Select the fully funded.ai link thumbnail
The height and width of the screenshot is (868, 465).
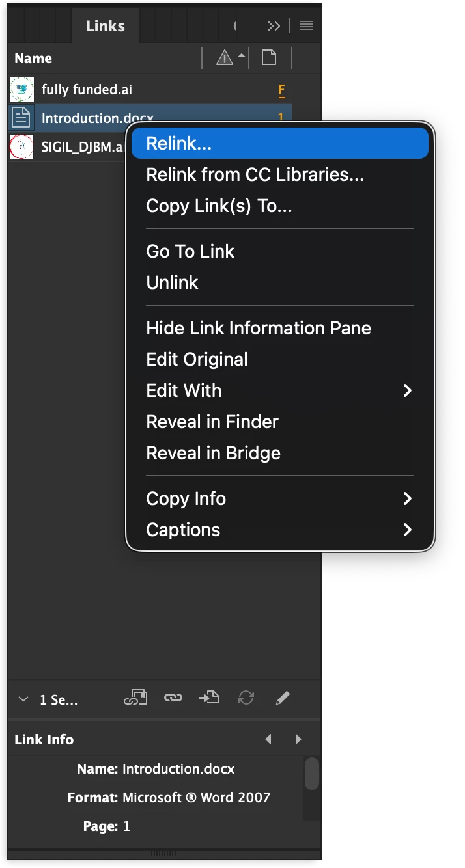[x=21, y=90]
